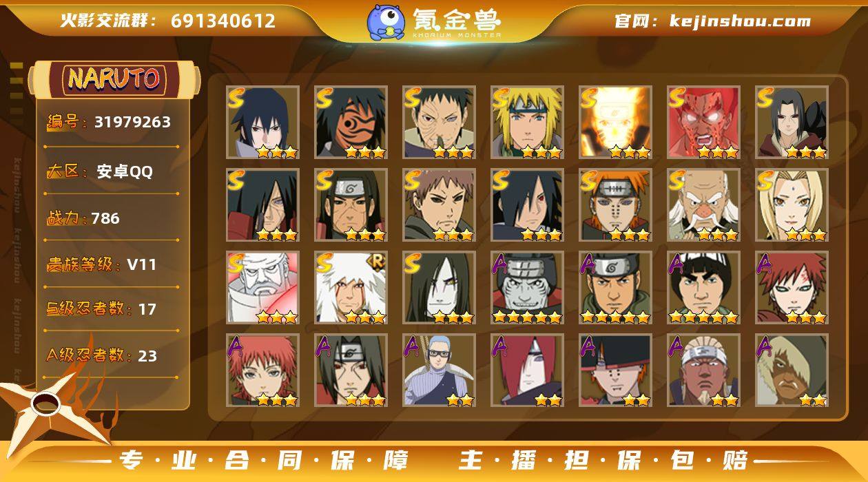Image resolution: width=868 pixels, height=482 pixels.
Task: Select the account ID 31979263 field
Action: coord(110,123)
